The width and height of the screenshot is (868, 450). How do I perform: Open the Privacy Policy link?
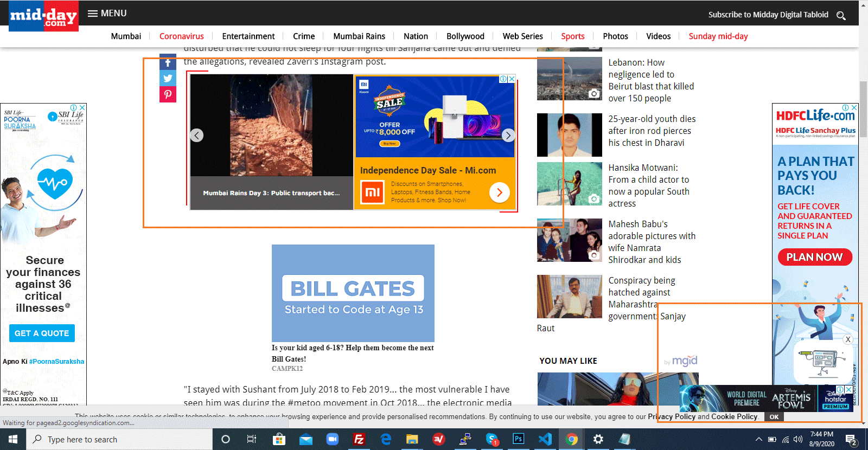click(672, 416)
